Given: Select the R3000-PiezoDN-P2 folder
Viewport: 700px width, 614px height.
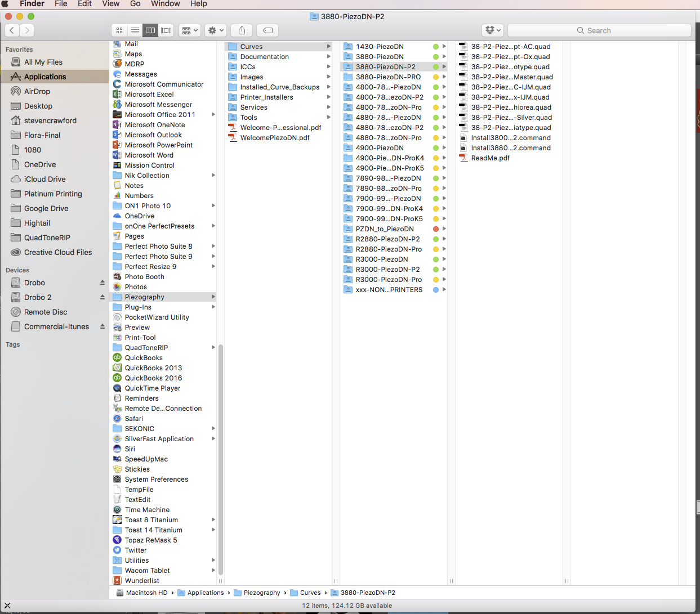Looking at the screenshot, I should [x=393, y=270].
